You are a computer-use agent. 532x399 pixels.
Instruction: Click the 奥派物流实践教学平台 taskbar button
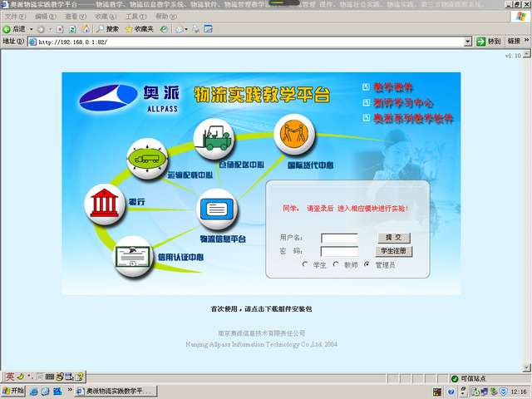116,392
